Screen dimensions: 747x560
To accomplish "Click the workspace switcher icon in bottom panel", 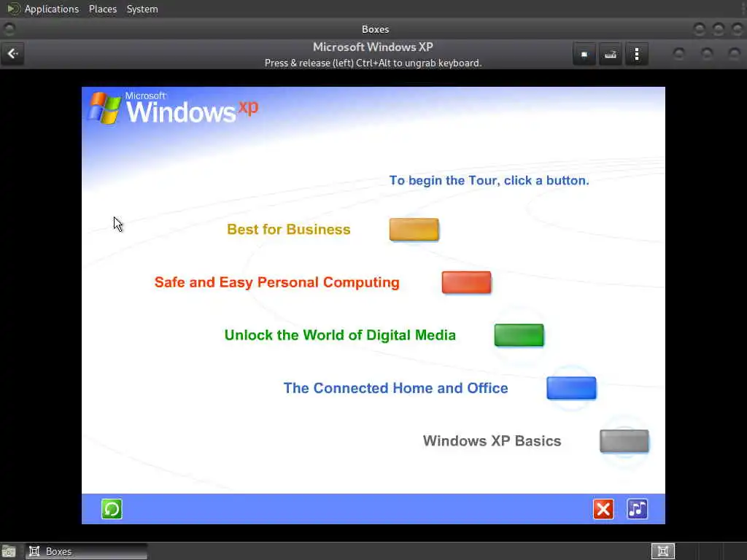I will pyautogui.click(x=662, y=551).
